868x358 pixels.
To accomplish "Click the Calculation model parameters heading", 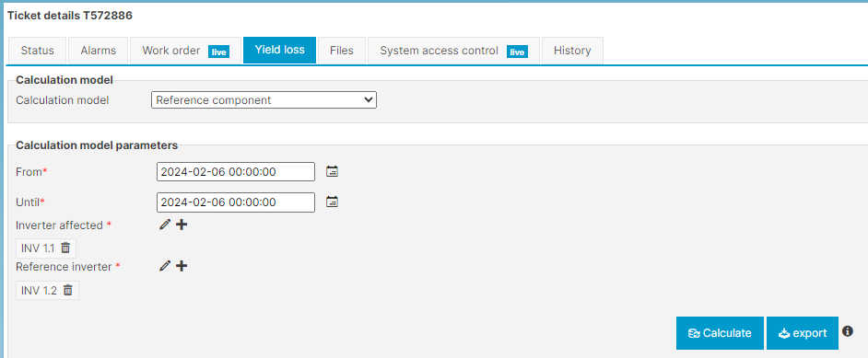I will (x=97, y=145).
